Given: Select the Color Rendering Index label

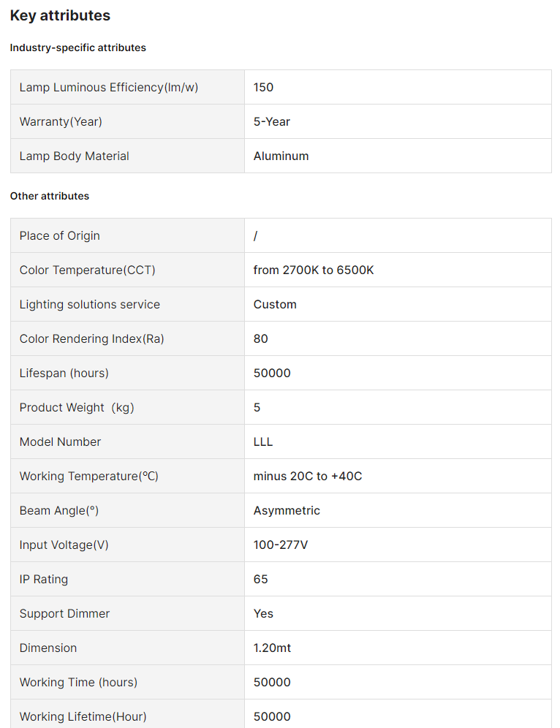Looking at the screenshot, I should point(92,338).
